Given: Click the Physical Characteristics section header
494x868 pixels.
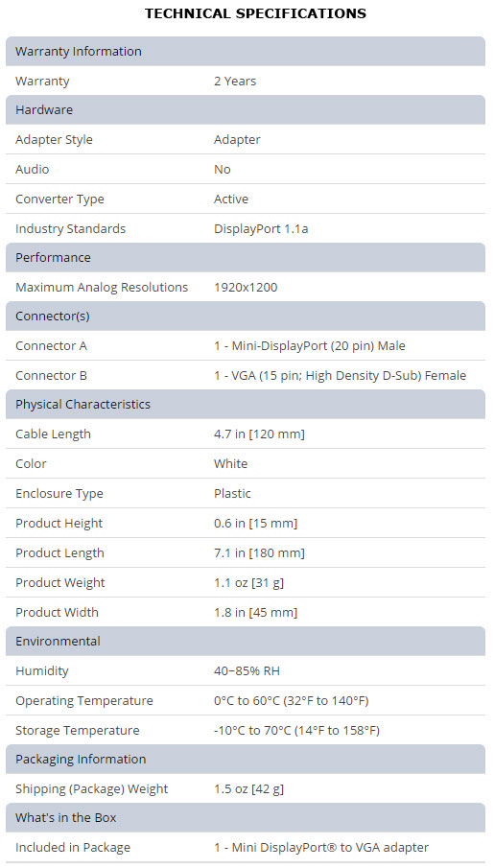Looking at the screenshot, I should 246,404.
